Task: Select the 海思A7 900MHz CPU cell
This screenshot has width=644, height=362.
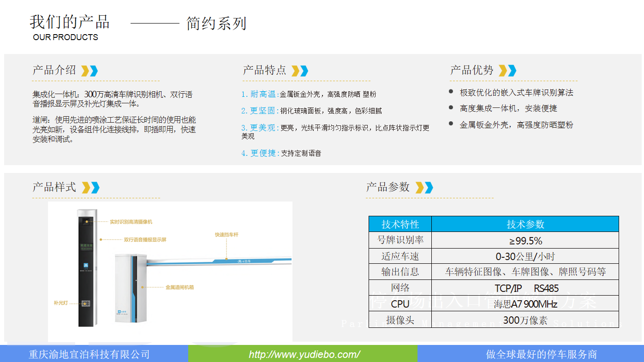Action: [525, 304]
